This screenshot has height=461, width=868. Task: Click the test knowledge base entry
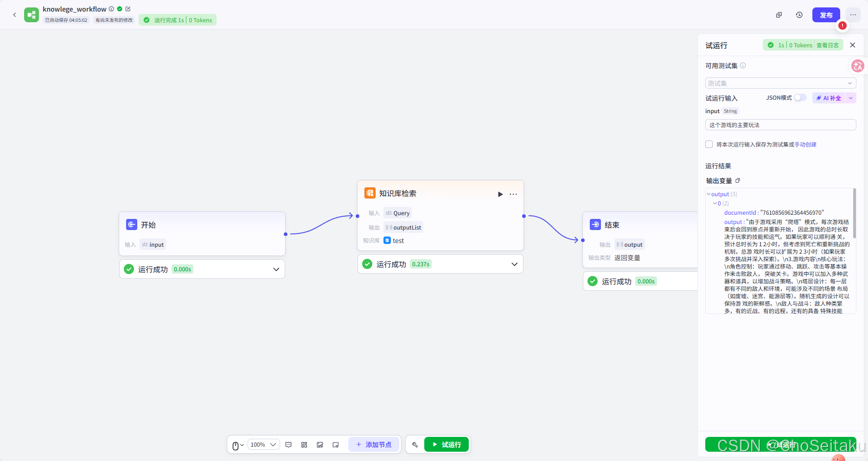(x=394, y=240)
